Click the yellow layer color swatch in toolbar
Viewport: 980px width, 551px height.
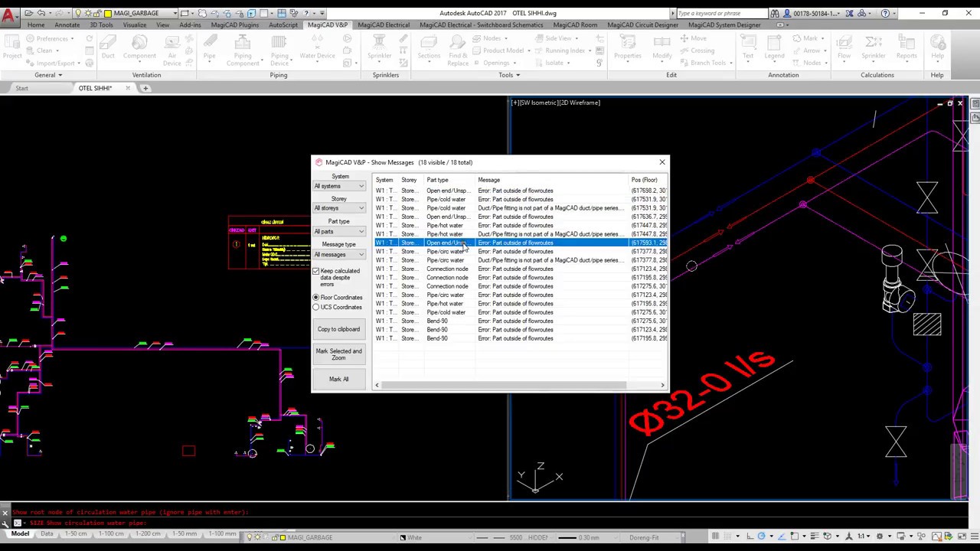(108, 13)
